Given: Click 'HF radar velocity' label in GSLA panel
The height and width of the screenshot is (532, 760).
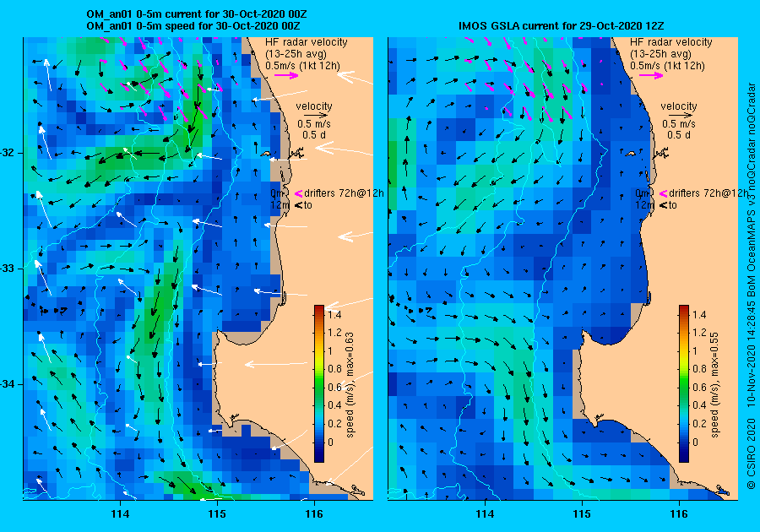Looking at the screenshot, I should coord(670,42).
